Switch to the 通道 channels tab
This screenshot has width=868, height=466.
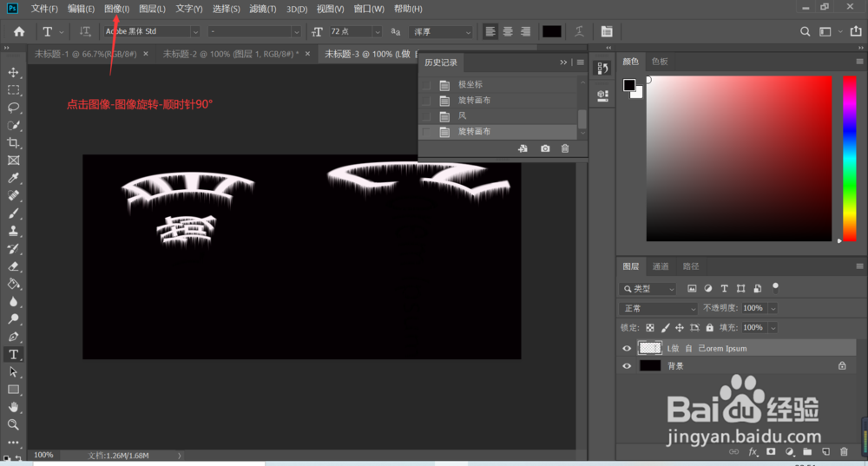[x=661, y=266]
